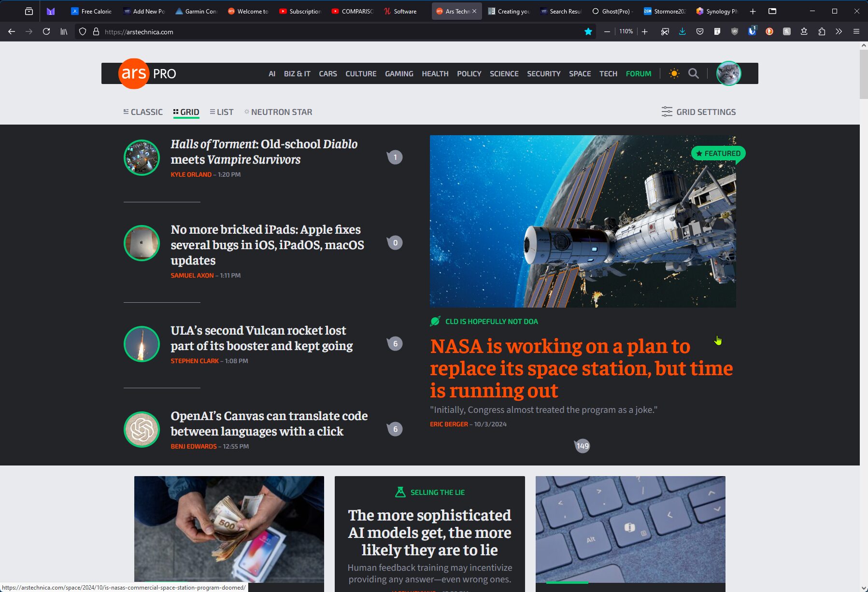
Task: Click the Ars Technica logo
Action: (134, 73)
